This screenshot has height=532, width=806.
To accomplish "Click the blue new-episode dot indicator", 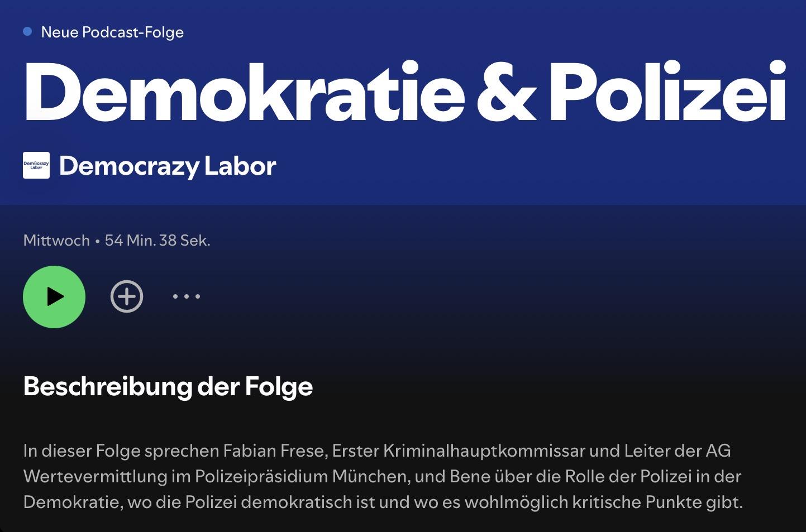I will tap(27, 32).
